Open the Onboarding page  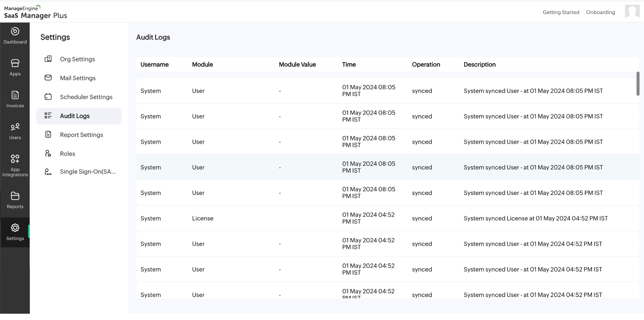tap(600, 12)
